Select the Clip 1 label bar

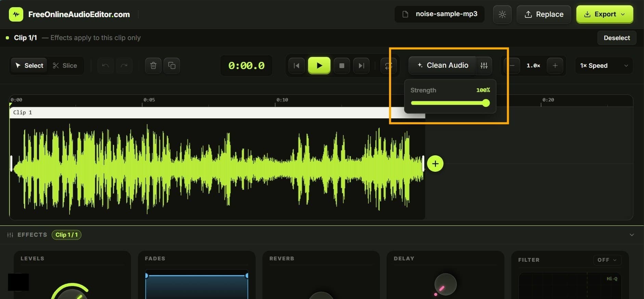tap(217, 113)
